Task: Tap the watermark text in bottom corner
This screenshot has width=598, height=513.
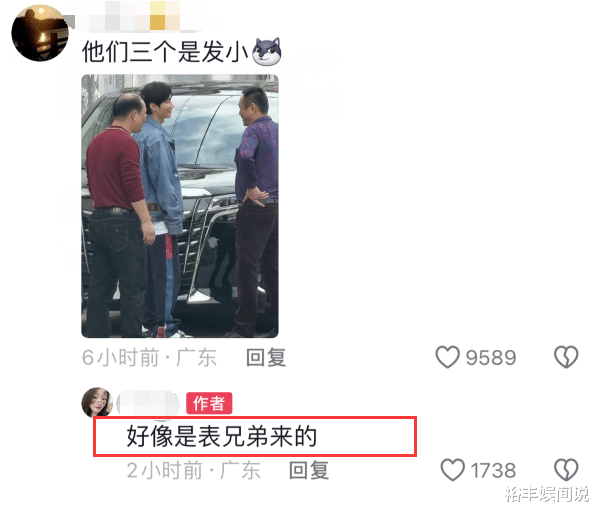Action: pyautogui.click(x=547, y=494)
